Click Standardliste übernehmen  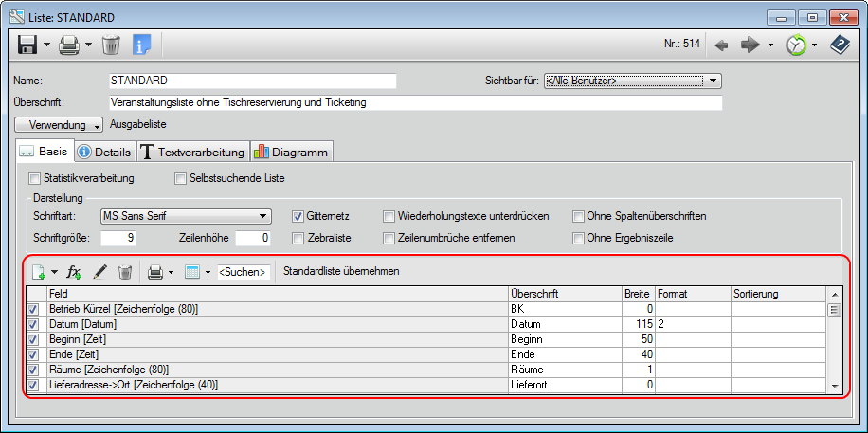pos(341,272)
